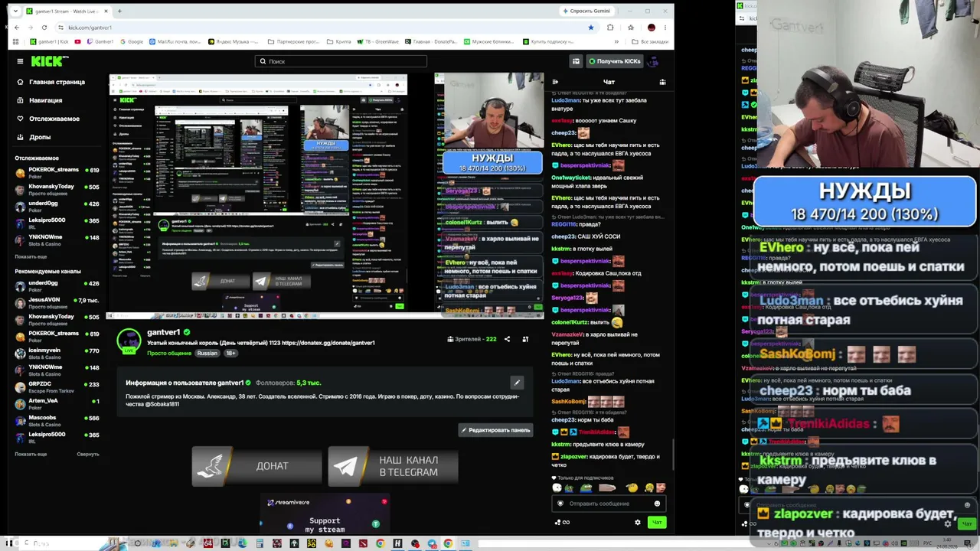Click the chat identity badge icon in message box
This screenshot has height=551, width=980.
[x=560, y=504]
